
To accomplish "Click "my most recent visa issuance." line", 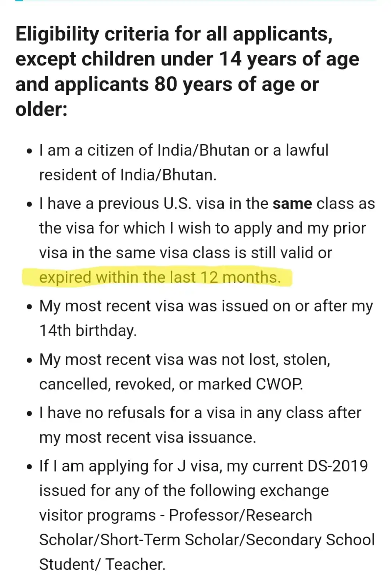I will (147, 438).
